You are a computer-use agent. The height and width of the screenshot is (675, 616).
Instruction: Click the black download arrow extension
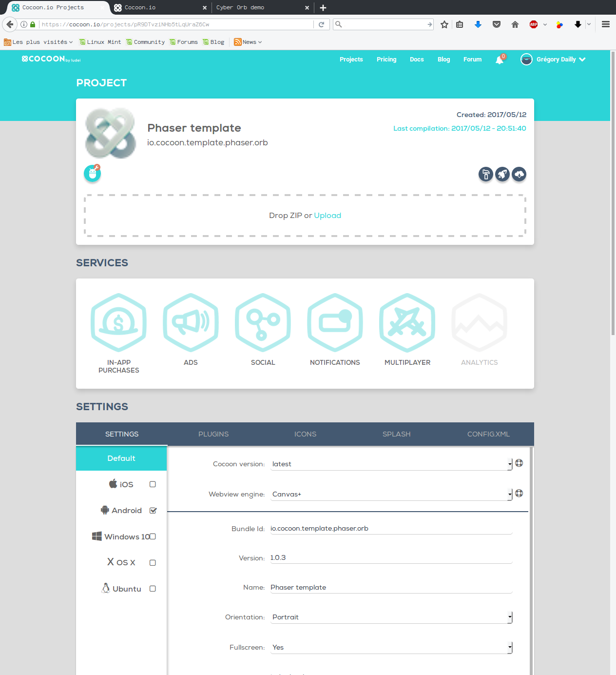pyautogui.click(x=578, y=24)
